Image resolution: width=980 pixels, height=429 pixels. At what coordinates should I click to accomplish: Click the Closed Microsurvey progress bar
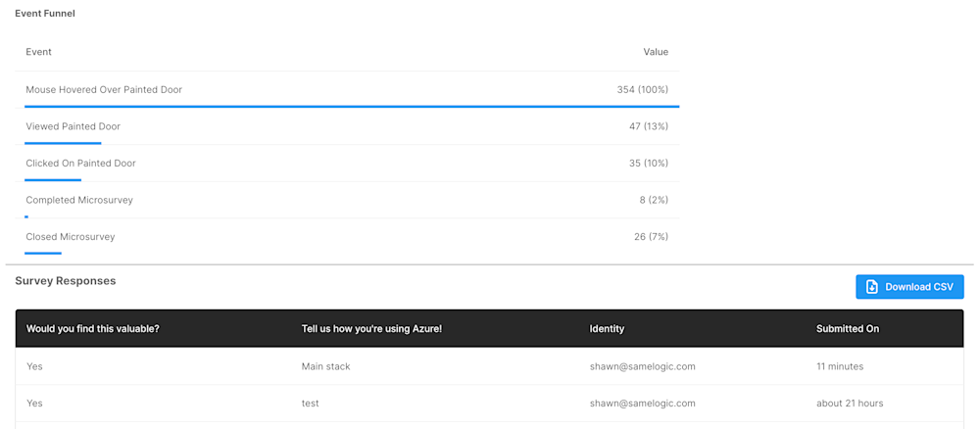(42, 254)
